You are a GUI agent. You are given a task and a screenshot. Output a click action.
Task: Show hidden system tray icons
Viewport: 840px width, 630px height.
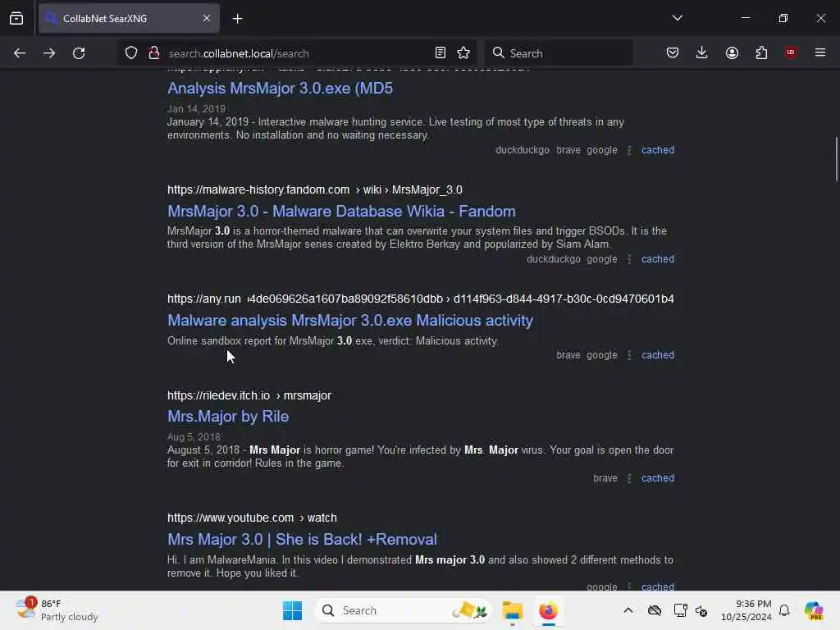coord(628,610)
